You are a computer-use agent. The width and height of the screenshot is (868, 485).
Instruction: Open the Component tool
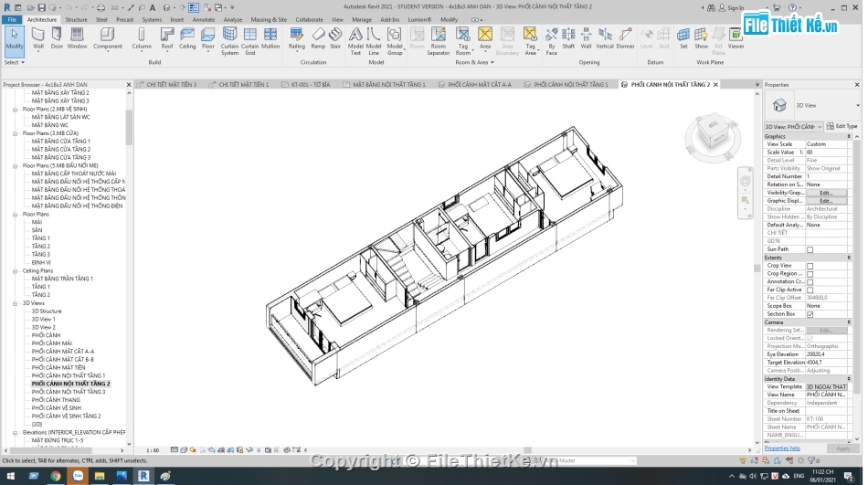tap(108, 38)
